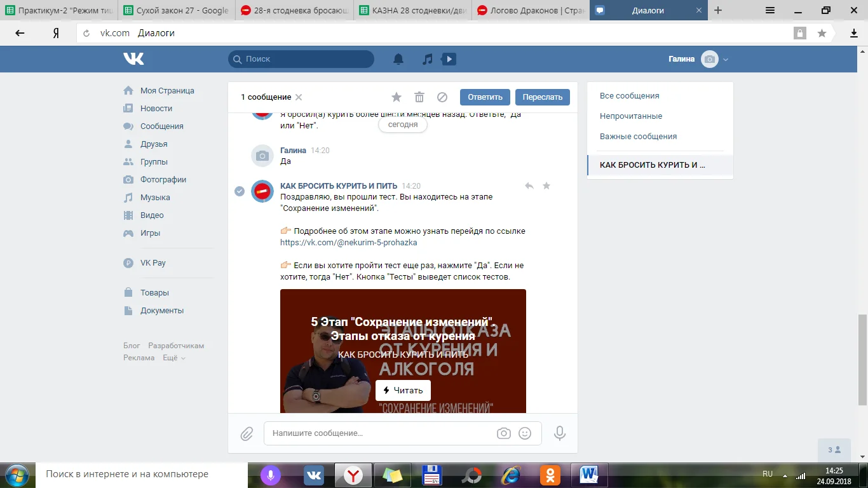
Task: Open a new browser tab
Action: (x=718, y=10)
